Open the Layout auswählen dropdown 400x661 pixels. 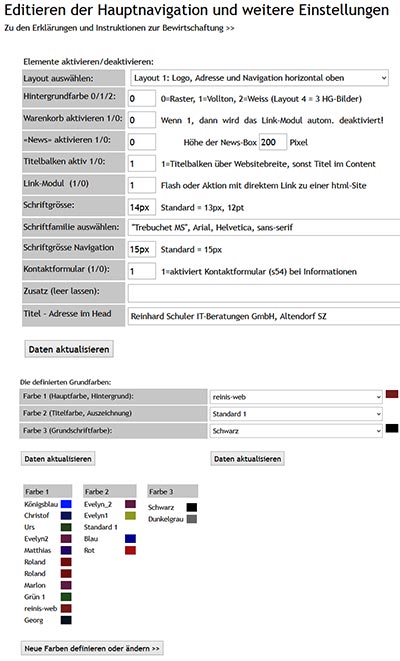click(259, 78)
